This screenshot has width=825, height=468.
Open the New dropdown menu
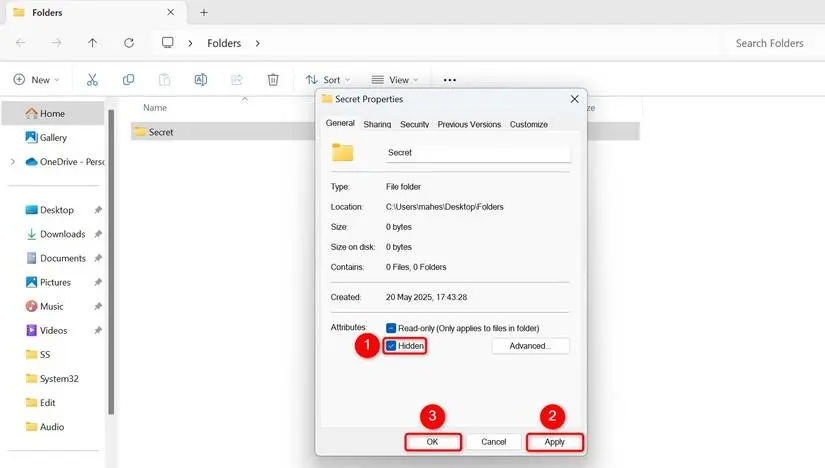[36, 79]
